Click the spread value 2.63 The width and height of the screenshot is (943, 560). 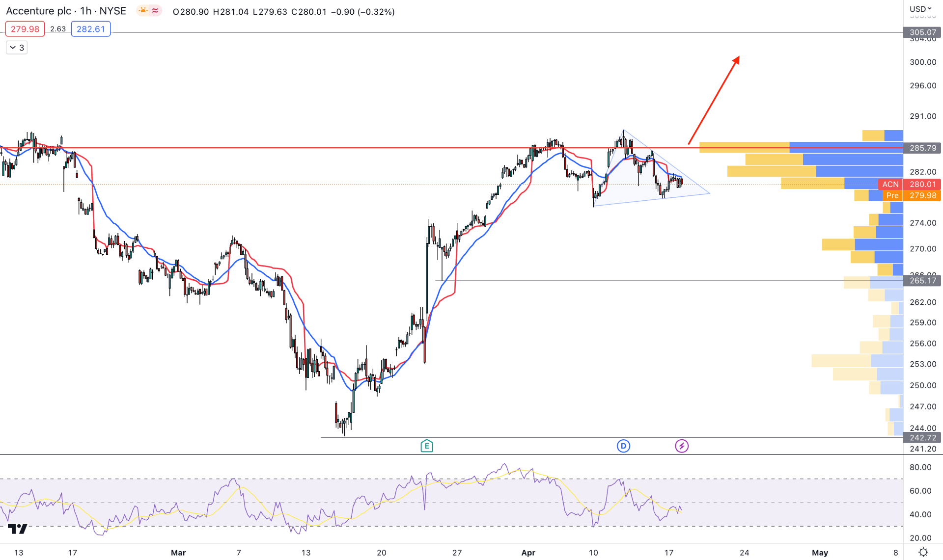[x=58, y=29]
